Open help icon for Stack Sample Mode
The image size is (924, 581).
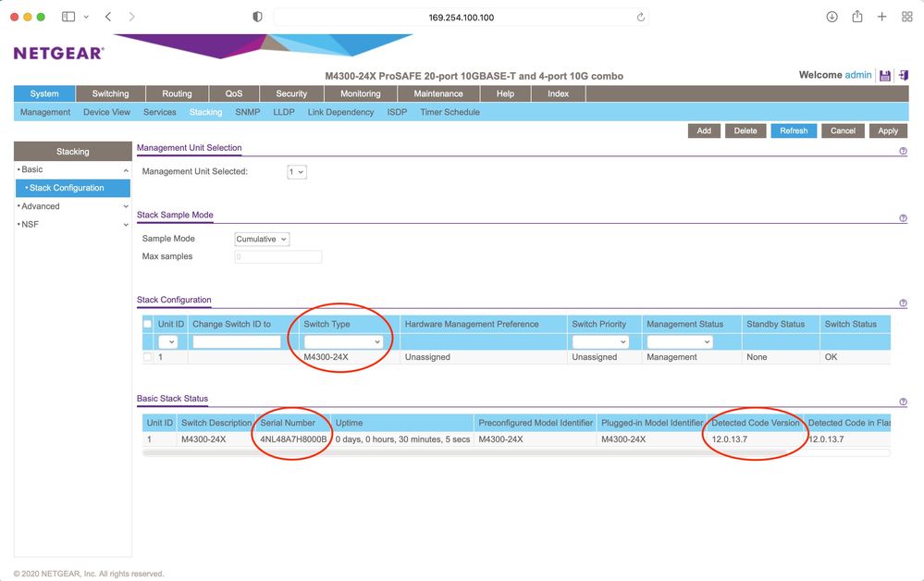click(x=903, y=218)
